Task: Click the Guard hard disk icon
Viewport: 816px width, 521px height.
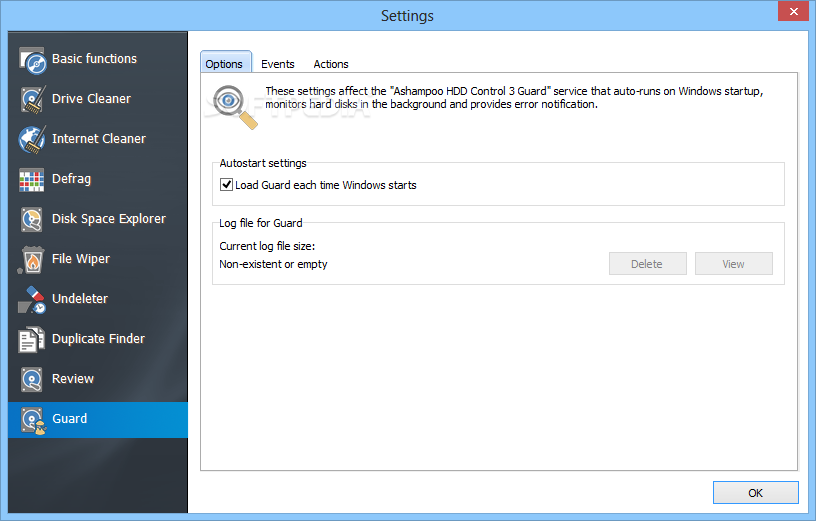Action: click(x=33, y=421)
